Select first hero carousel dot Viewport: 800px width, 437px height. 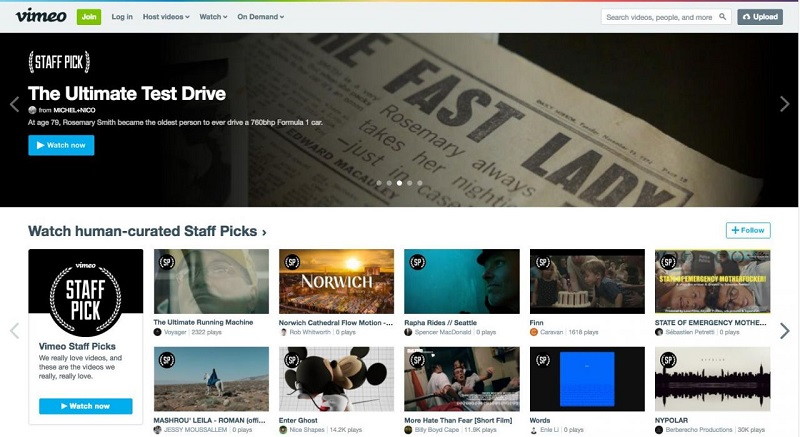(x=379, y=183)
